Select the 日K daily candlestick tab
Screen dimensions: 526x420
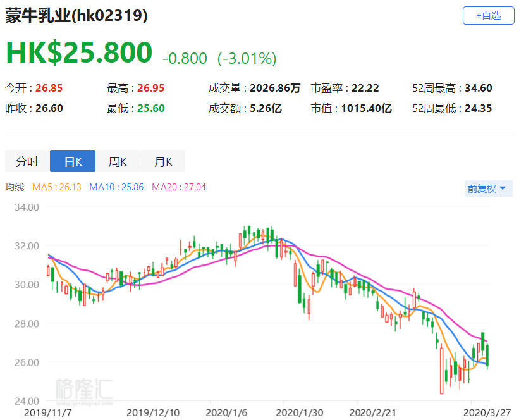(73, 161)
